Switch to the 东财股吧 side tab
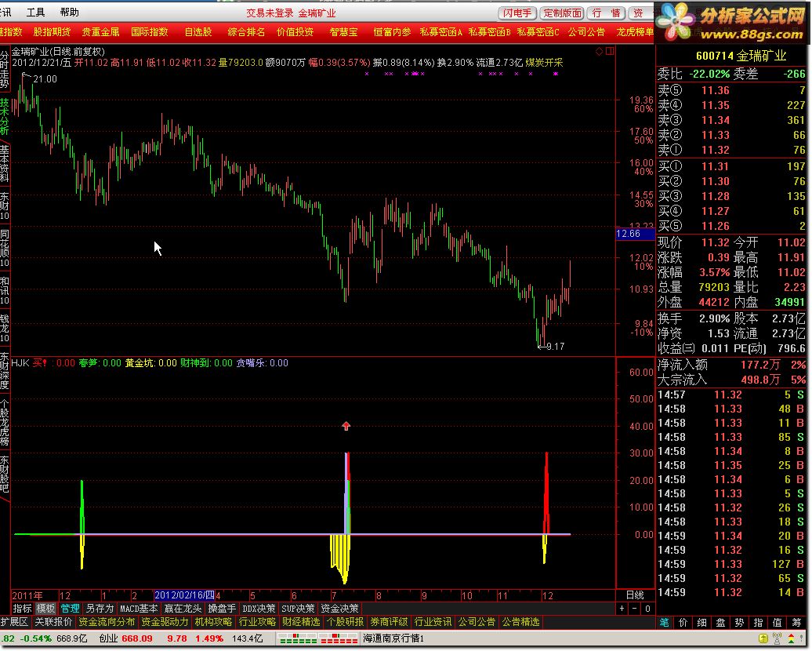Viewport: 812px width, 651px height. [5, 475]
